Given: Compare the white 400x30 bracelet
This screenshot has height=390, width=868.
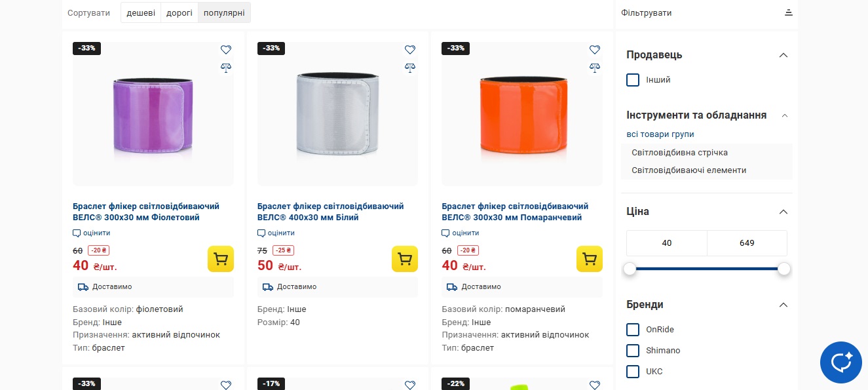Looking at the screenshot, I should (x=410, y=67).
